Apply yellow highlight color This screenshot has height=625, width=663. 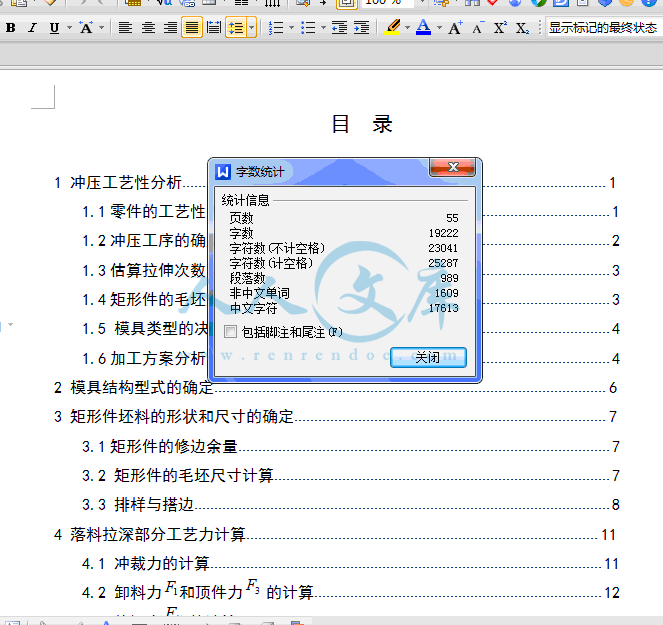[x=393, y=28]
